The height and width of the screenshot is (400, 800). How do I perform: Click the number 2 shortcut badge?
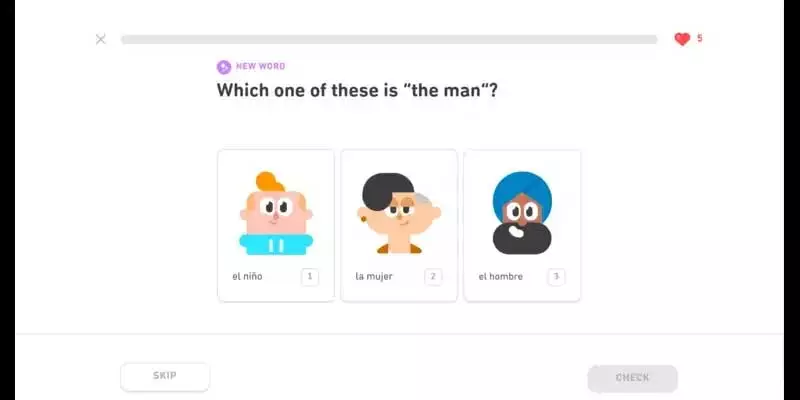(433, 277)
